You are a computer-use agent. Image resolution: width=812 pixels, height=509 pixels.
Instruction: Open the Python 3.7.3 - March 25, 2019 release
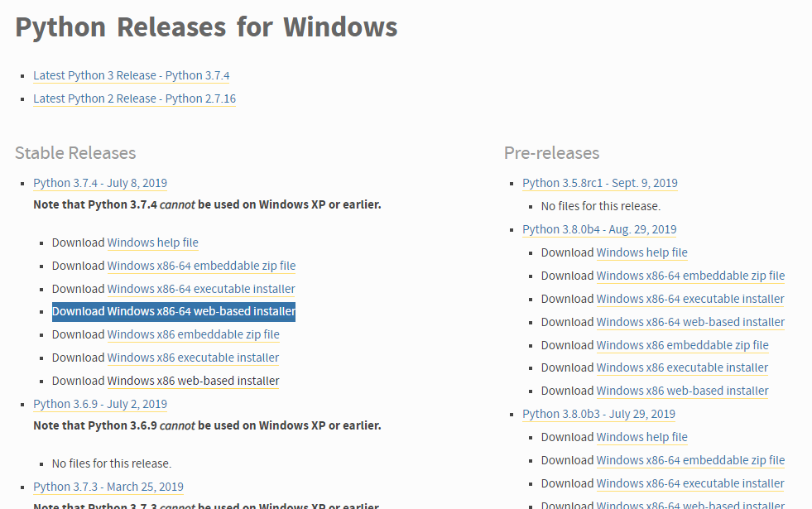point(108,486)
